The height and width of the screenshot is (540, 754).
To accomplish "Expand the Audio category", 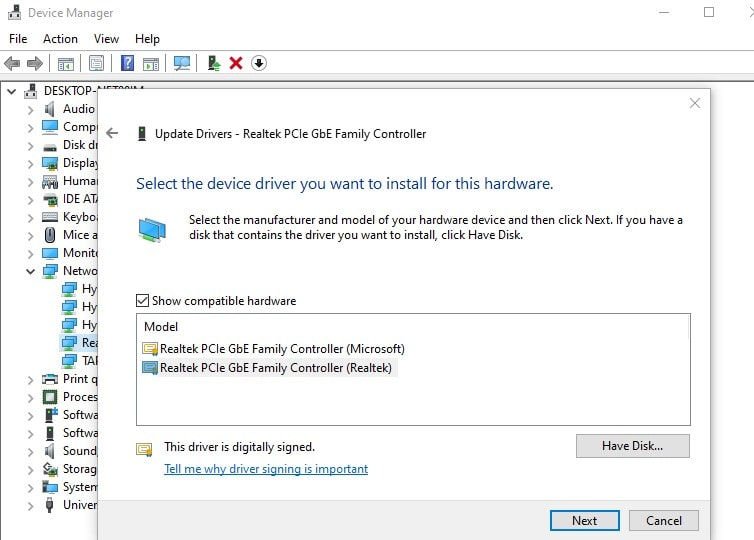I will coord(30,110).
